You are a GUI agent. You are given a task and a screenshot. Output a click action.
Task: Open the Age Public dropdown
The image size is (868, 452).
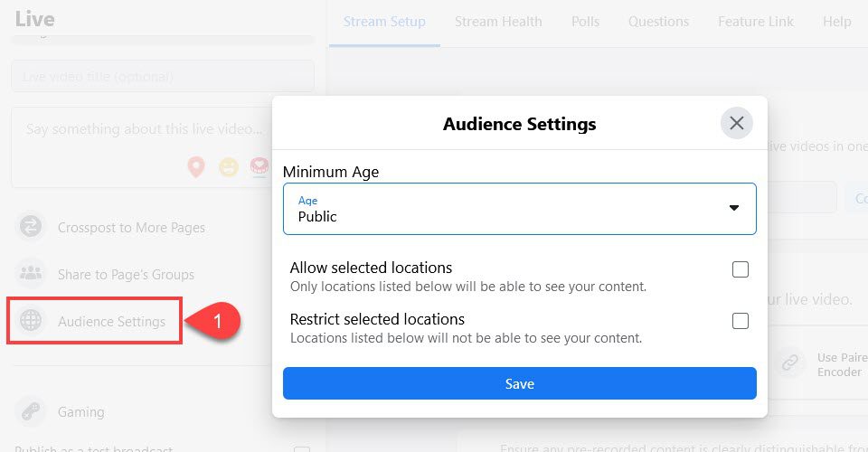point(519,209)
